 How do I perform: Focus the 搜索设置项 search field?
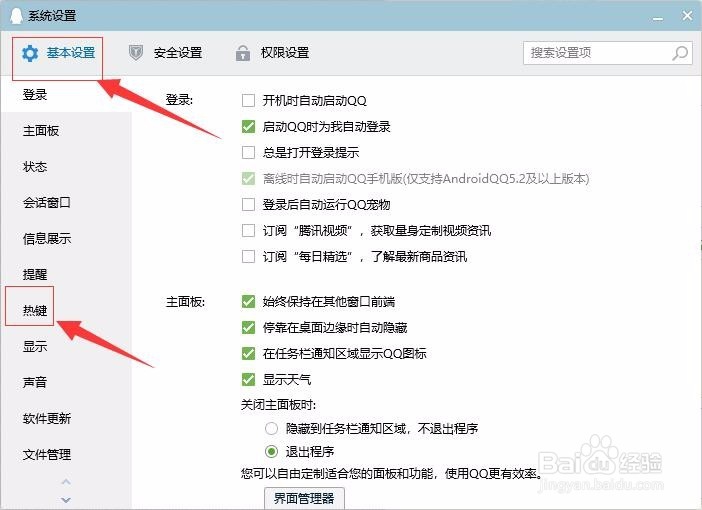[x=608, y=53]
